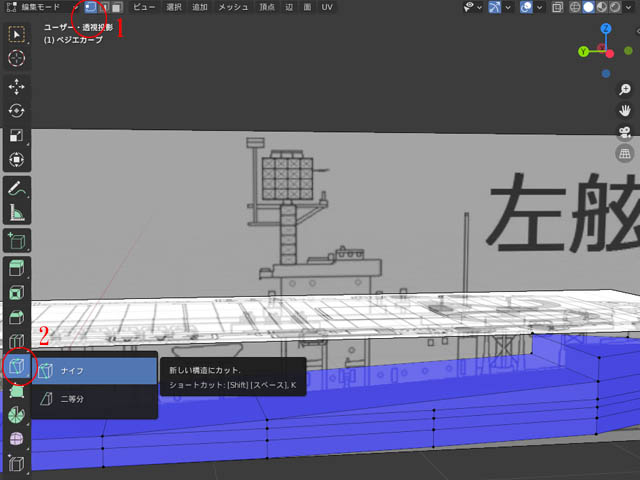The width and height of the screenshot is (640, 480).
Task: Select the Smooth vertices tool
Action: click(17, 439)
